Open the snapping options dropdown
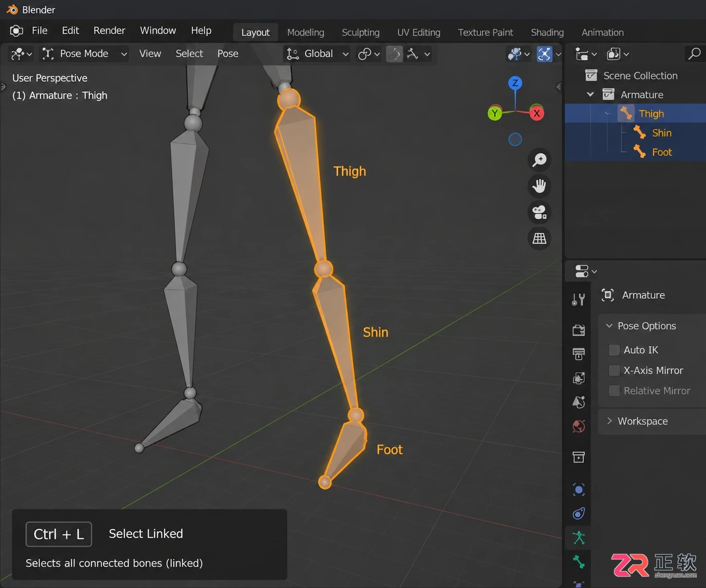 418,54
